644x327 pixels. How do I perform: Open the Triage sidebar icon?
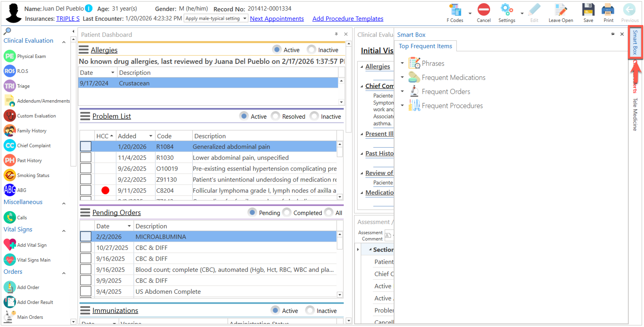[10, 86]
